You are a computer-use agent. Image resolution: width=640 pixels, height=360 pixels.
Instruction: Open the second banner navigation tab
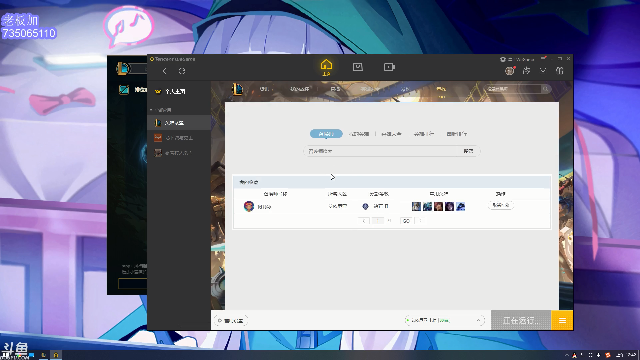[299, 89]
